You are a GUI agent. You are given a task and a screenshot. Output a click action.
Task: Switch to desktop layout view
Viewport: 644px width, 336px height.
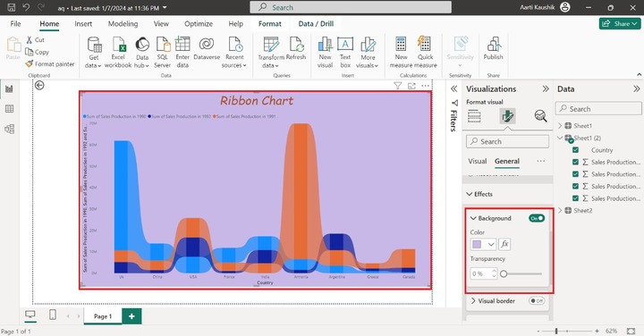tap(30, 315)
